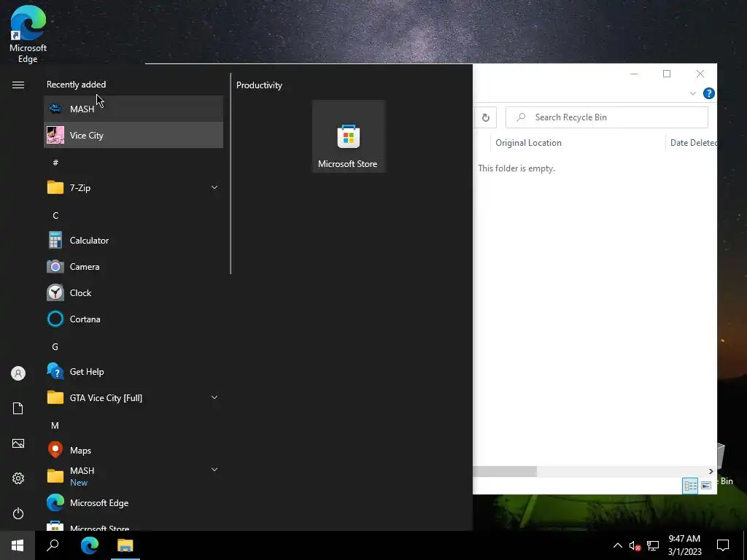Open the notification Action Center icon

click(723, 545)
